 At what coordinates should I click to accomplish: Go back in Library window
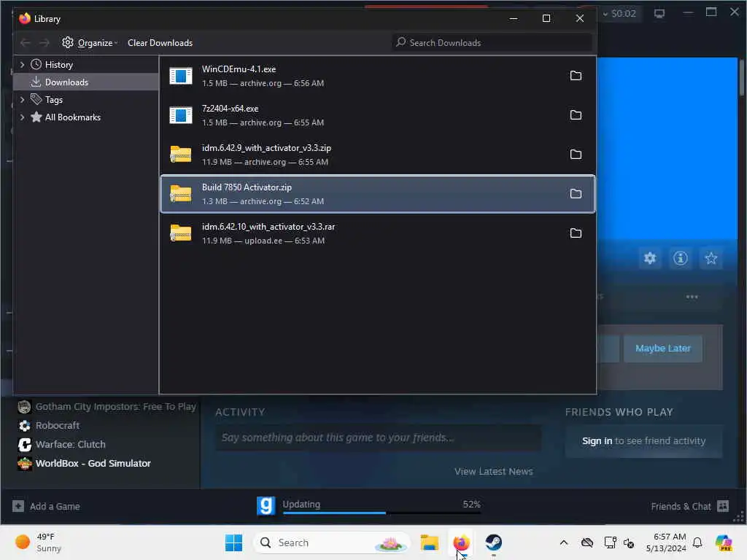26,43
